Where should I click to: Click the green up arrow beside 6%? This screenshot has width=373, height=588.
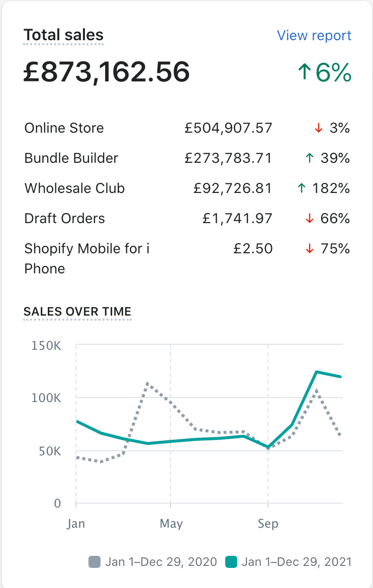click(x=304, y=73)
